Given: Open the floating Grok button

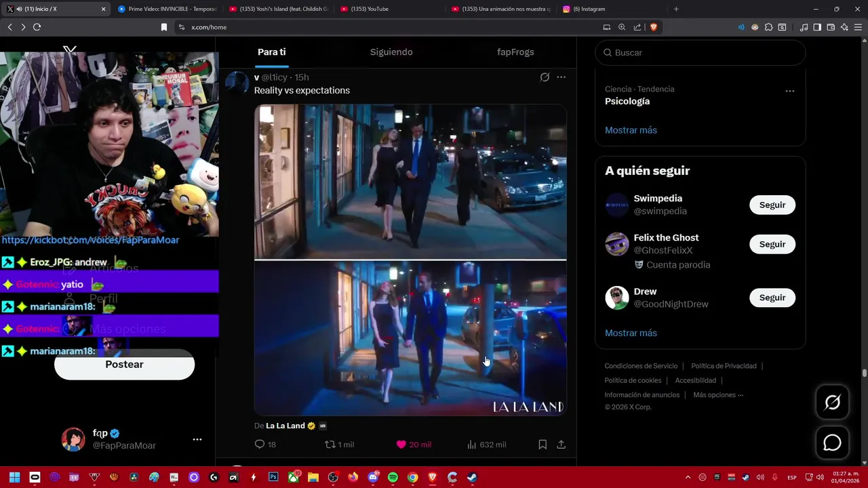Looking at the screenshot, I should pyautogui.click(x=832, y=403).
